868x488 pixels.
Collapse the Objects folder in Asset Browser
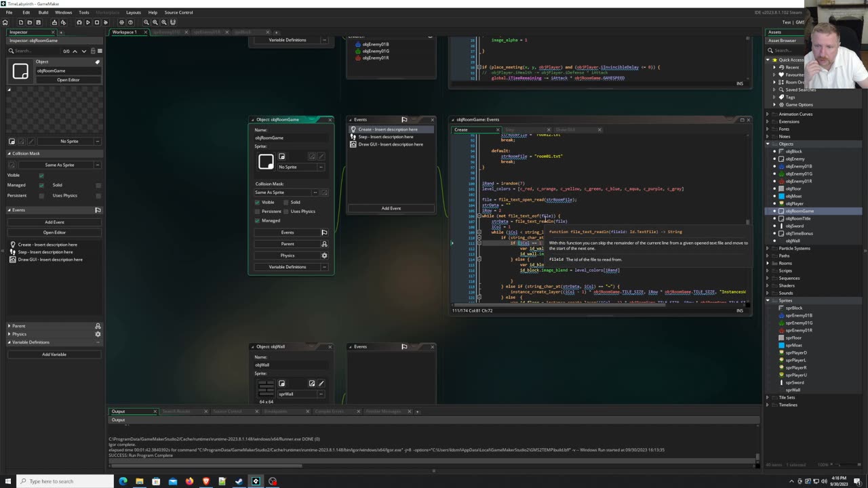768,144
